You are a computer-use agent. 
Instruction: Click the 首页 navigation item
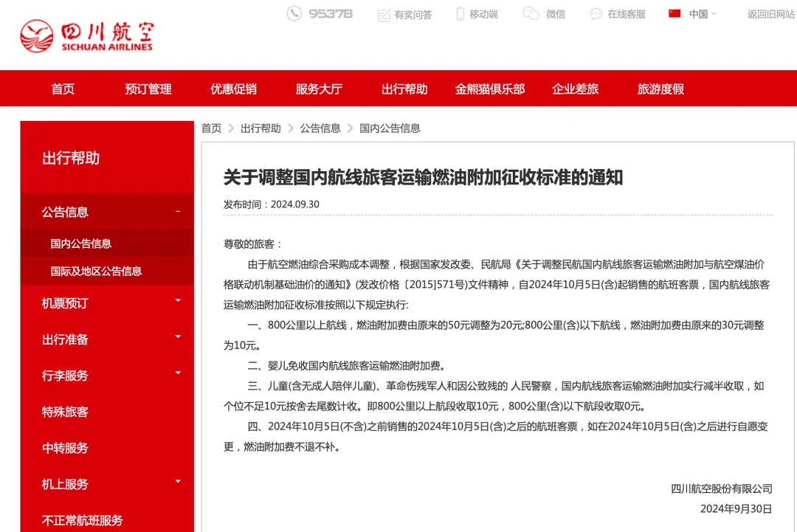(x=63, y=89)
